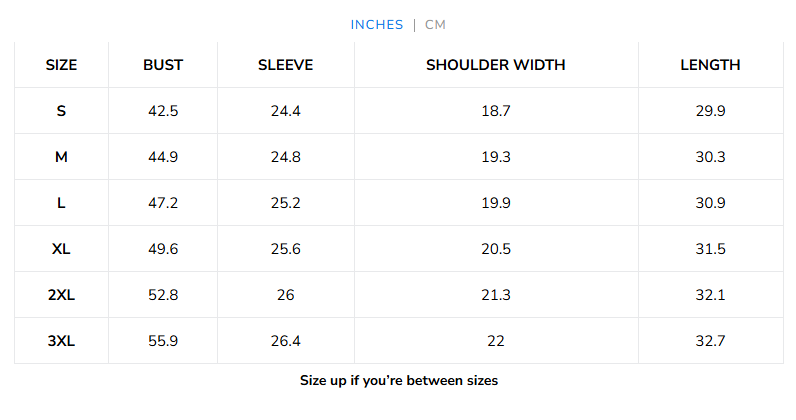Select the L size row label
This screenshot has width=796, height=420.
click(x=61, y=203)
